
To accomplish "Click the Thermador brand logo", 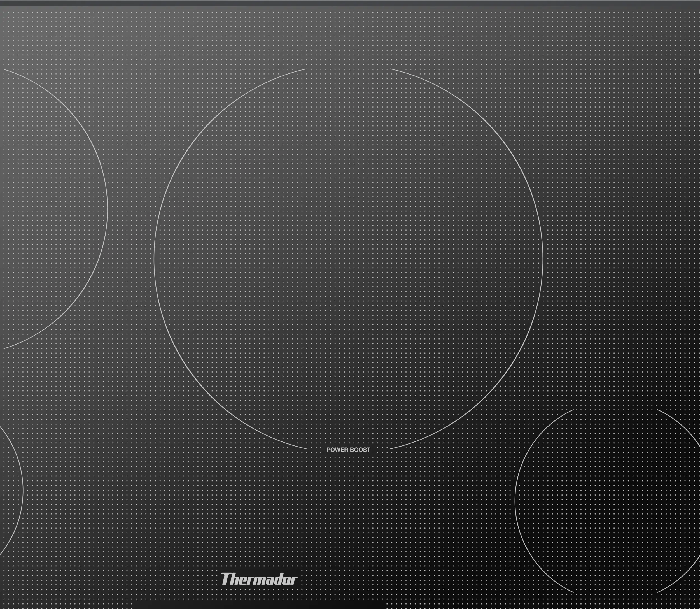I will [x=259, y=579].
